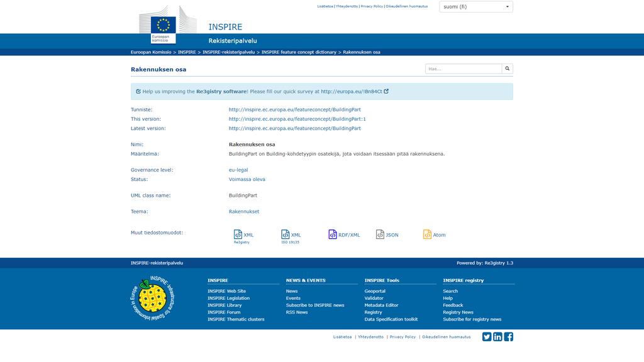The height and width of the screenshot is (362, 644).
Task: Go to Euroopan Komissio breadcrumb
Action: pos(151,52)
